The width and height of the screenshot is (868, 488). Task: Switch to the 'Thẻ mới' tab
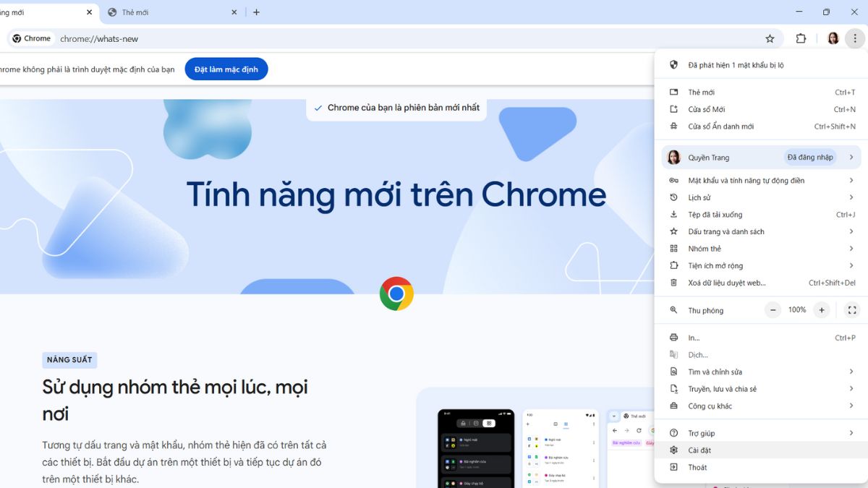[x=172, y=12]
